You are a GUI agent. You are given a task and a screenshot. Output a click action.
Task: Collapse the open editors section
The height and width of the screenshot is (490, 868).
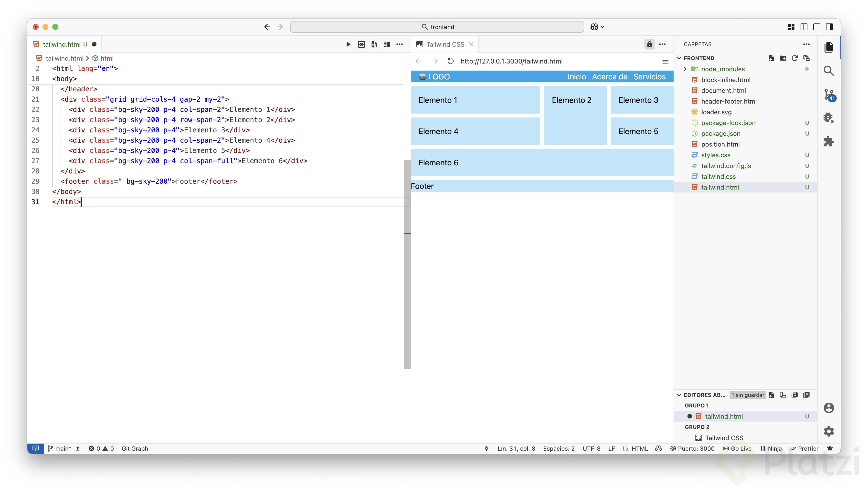(679, 395)
